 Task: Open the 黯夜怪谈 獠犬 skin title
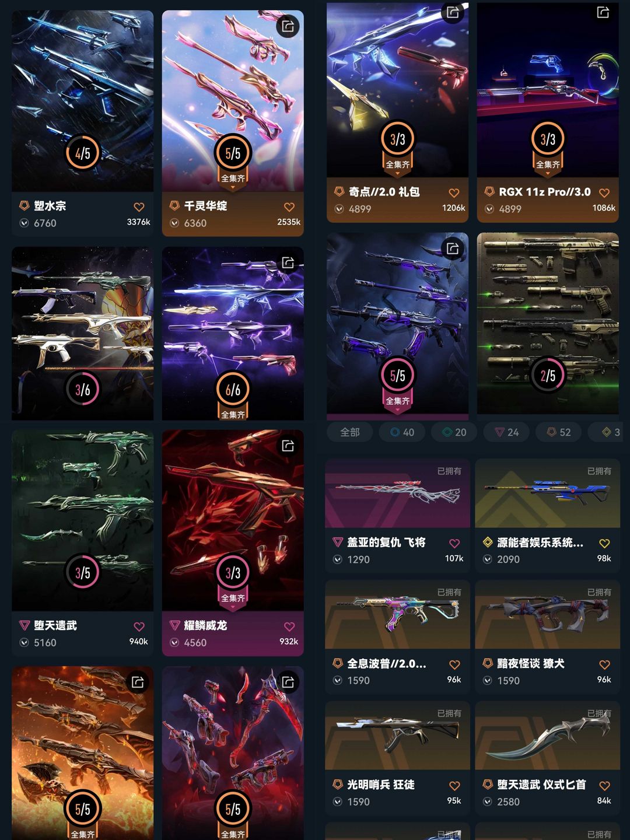531,664
